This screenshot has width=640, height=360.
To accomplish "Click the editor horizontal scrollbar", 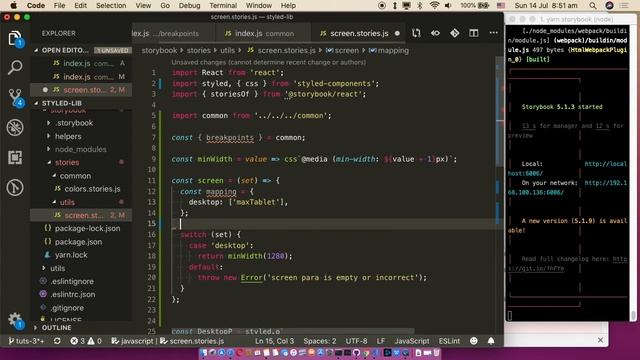I will 293,331.
